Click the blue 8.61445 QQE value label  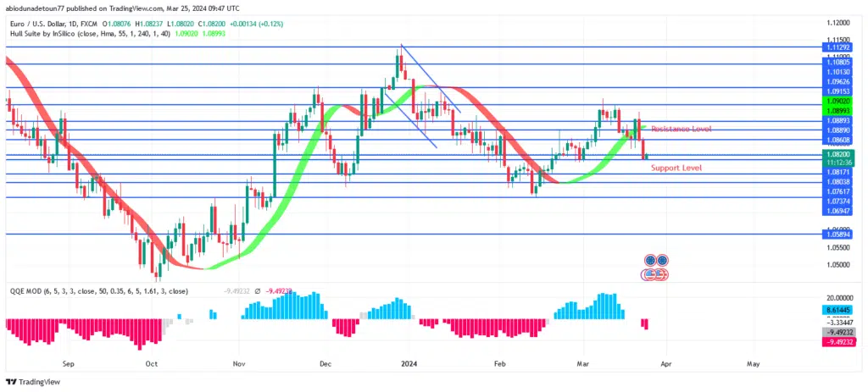pos(836,312)
